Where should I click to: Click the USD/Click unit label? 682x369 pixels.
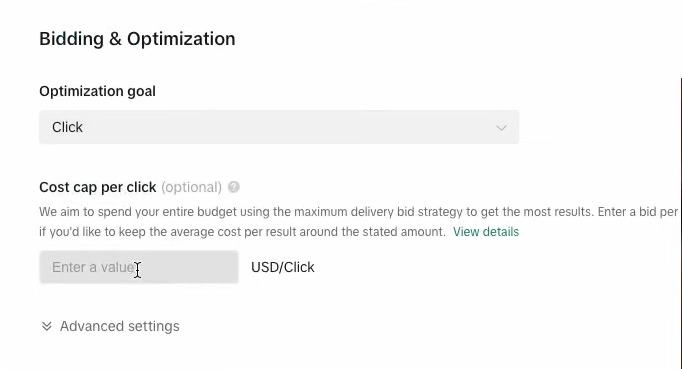[x=283, y=267]
